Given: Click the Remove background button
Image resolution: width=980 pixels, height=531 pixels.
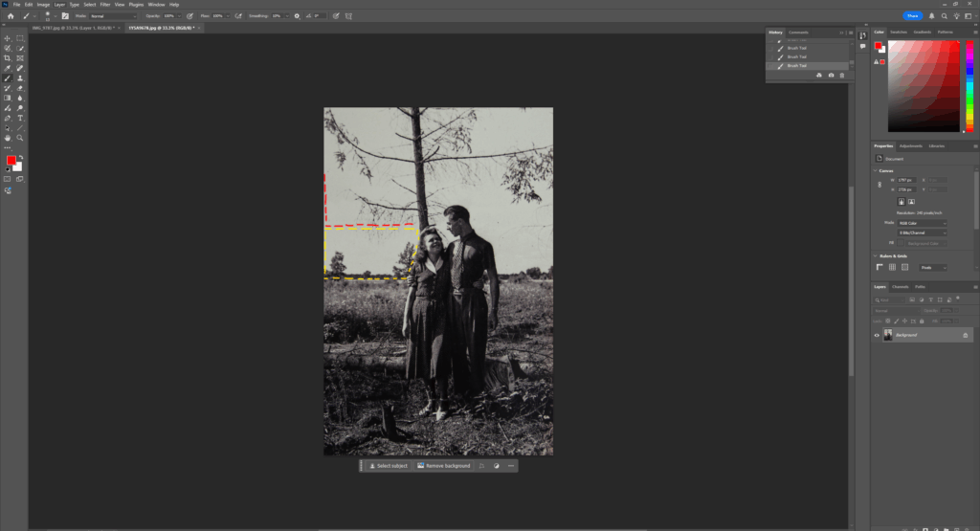Looking at the screenshot, I should coord(444,466).
